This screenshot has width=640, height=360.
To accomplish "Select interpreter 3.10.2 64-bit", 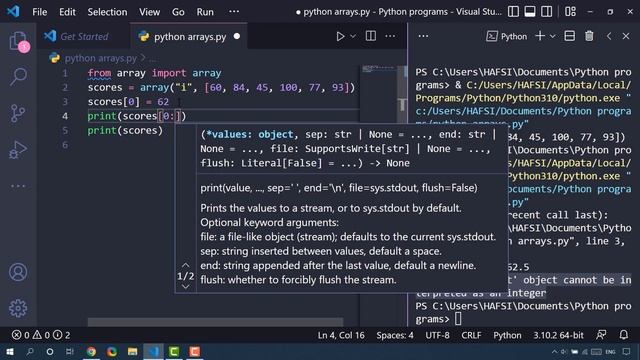I will click(x=558, y=335).
